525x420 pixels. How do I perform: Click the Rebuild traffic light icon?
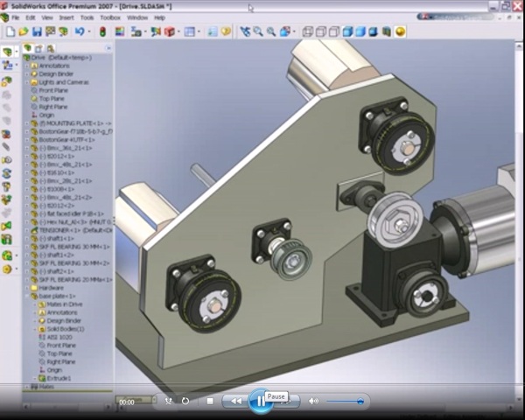[101, 31]
